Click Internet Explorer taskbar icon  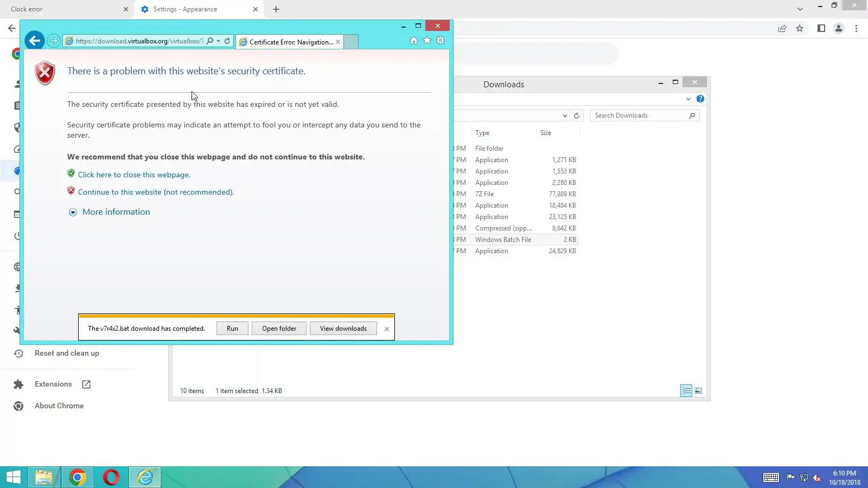145,477
